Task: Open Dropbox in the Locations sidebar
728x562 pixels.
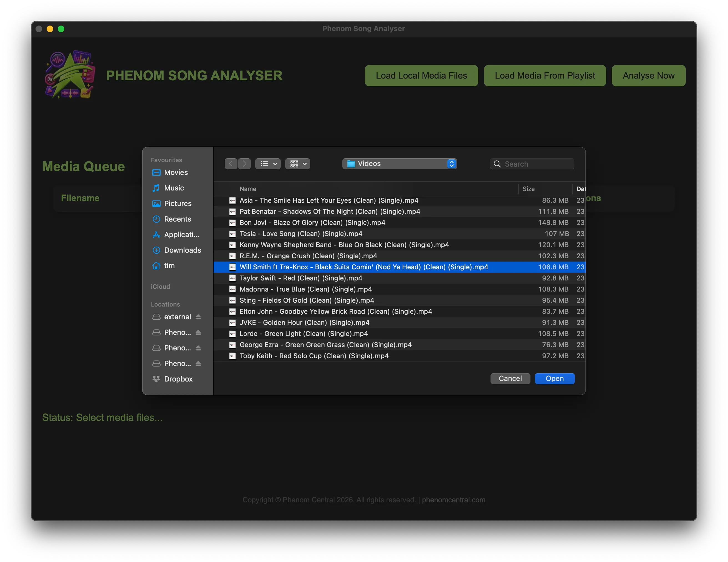Action: (x=178, y=379)
